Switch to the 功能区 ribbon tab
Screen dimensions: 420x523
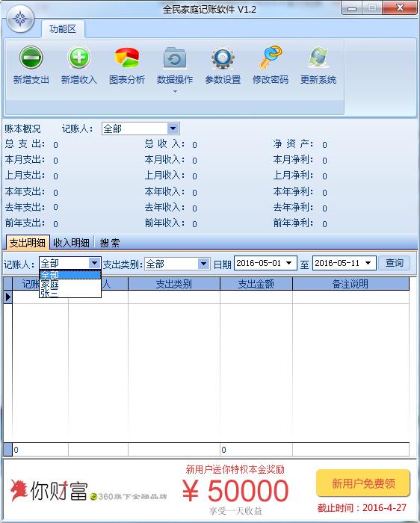pyautogui.click(x=63, y=29)
